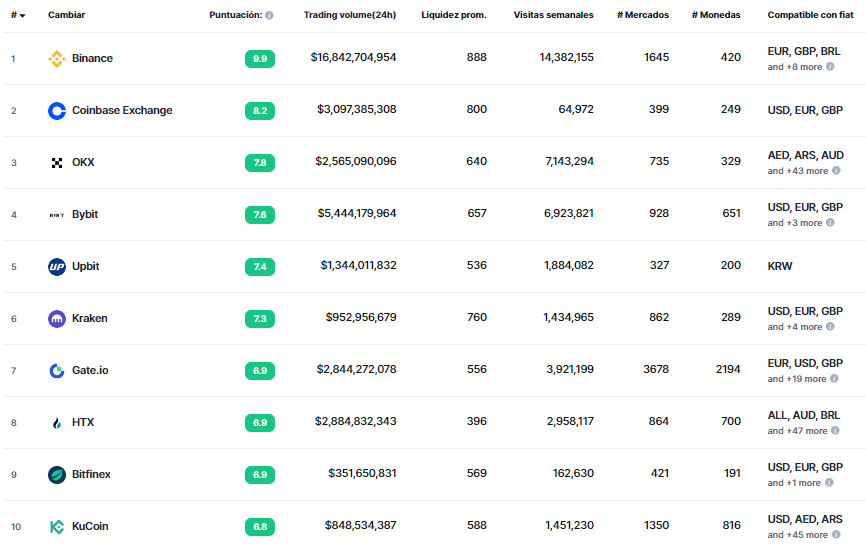Viewport: 866px width, 551px height.
Task: Click OKX's 7.8 score badge
Action: 260,163
